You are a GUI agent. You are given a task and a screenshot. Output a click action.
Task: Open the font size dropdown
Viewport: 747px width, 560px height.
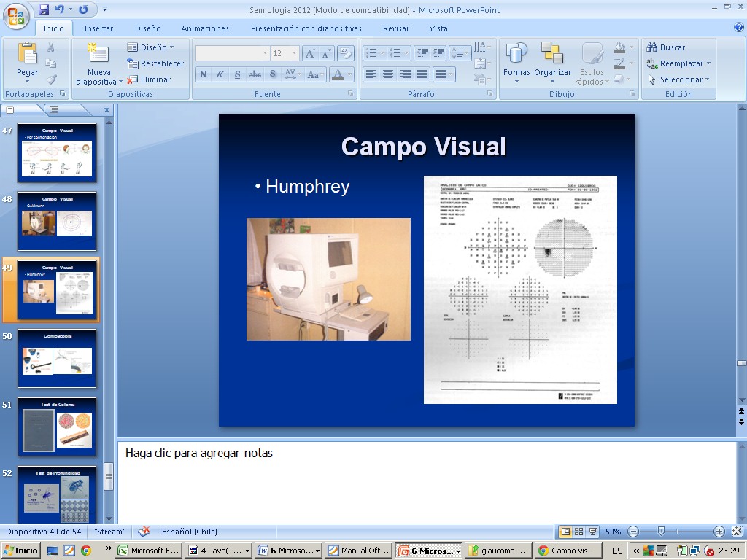(295, 53)
